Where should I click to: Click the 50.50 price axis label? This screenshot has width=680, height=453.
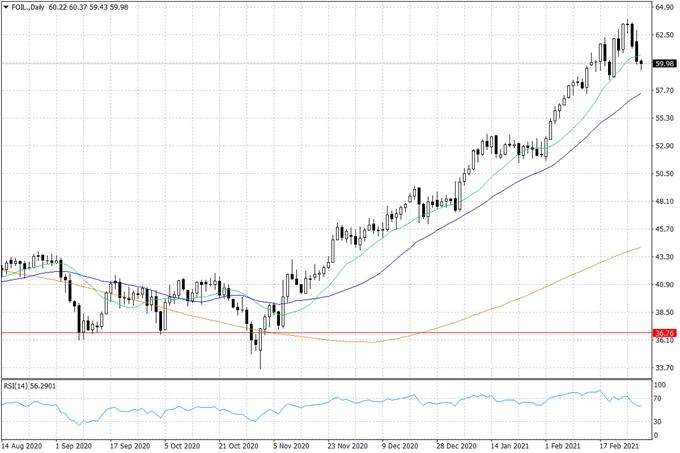(x=663, y=173)
